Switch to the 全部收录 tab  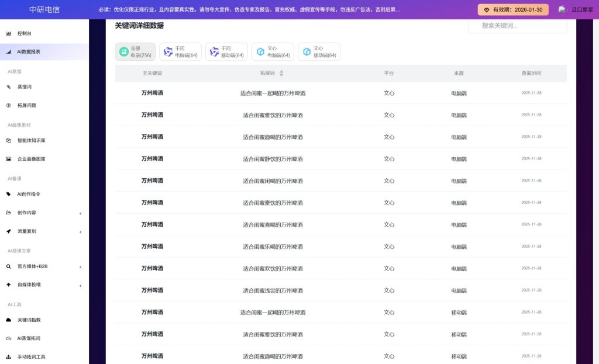(135, 52)
